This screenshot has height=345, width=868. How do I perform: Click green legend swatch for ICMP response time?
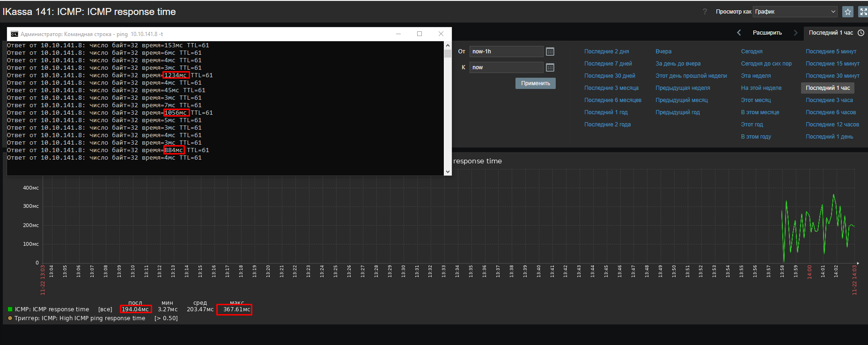coord(10,309)
